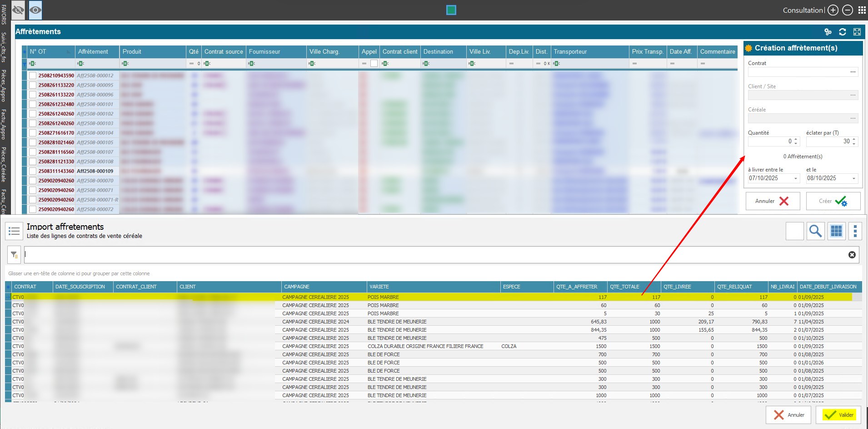Open the settings gears icon in Affrètements header
The height and width of the screenshot is (429, 868).
tap(828, 32)
